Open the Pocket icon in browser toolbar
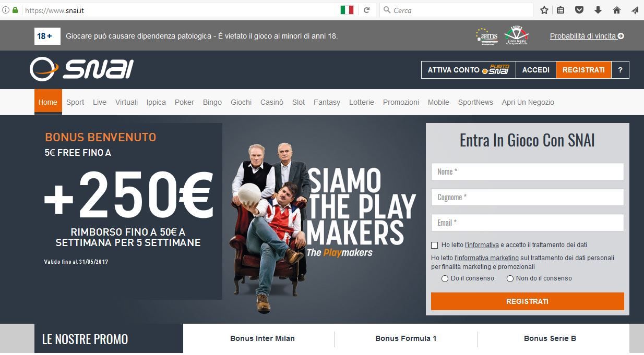Screen dimensions: 644x355 (579, 10)
